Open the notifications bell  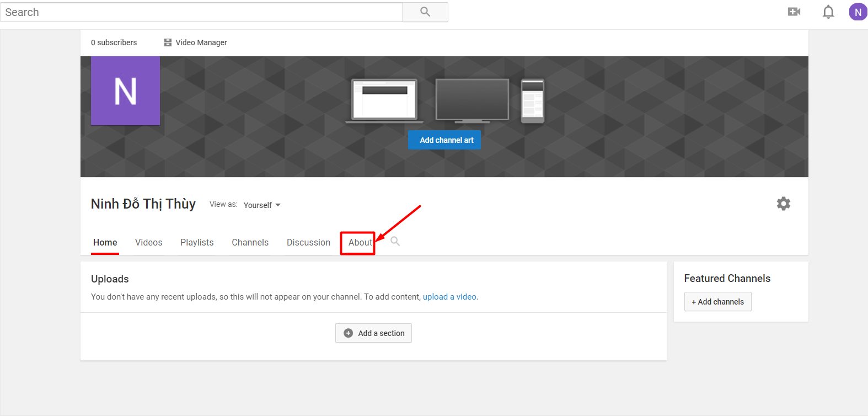[x=828, y=12]
